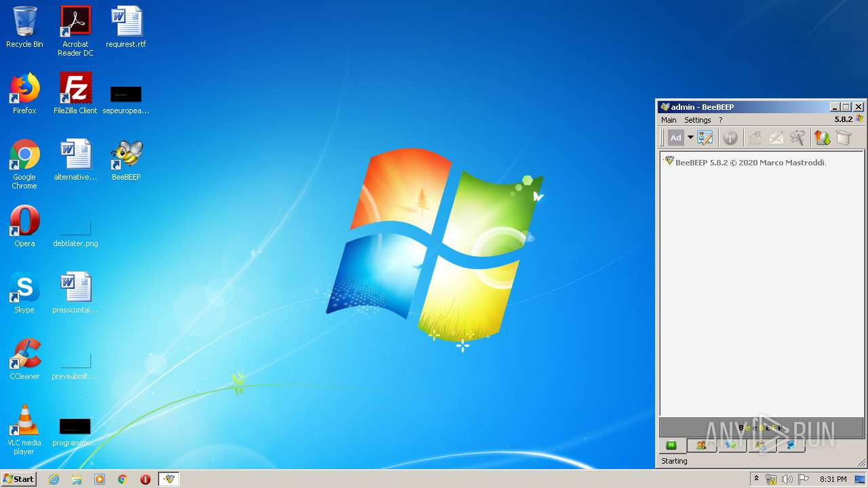Click the 'BeeBEEP 5.8.2 © 2020 Marco Mastroddi' line
868x488 pixels.
click(x=750, y=163)
